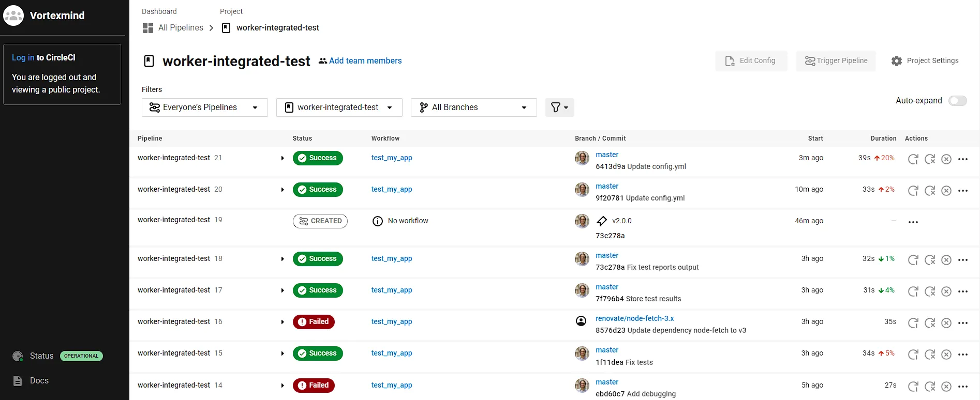
Task: Toggle the Auto-expand switch
Action: pos(958,101)
